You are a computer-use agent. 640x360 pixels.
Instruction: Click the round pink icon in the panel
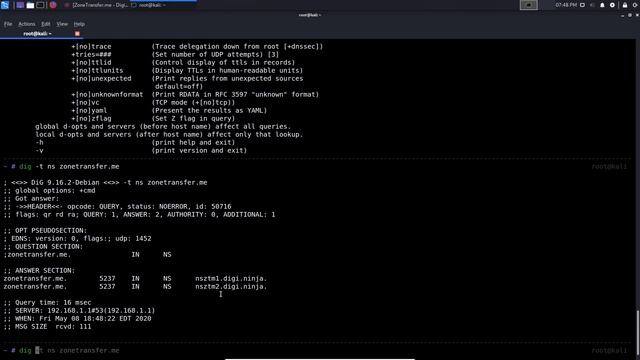click(53, 5)
